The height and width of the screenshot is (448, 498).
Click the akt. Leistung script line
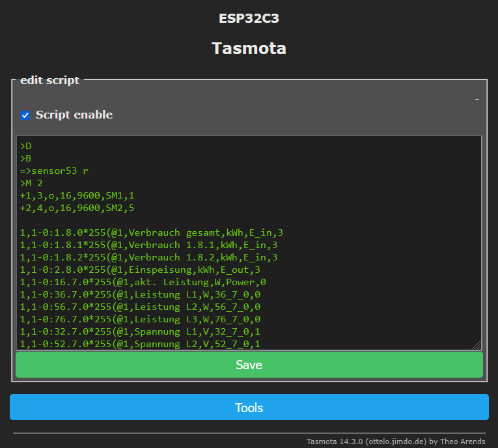pyautogui.click(x=143, y=282)
